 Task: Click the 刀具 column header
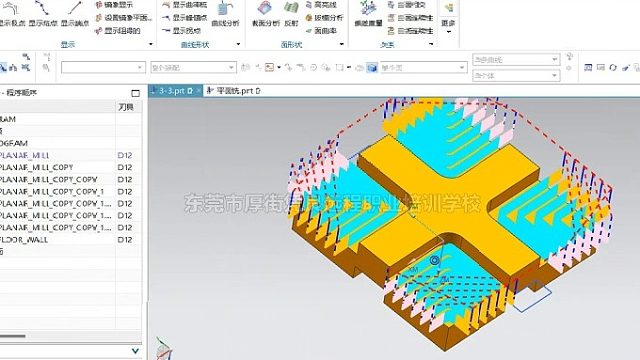point(126,107)
